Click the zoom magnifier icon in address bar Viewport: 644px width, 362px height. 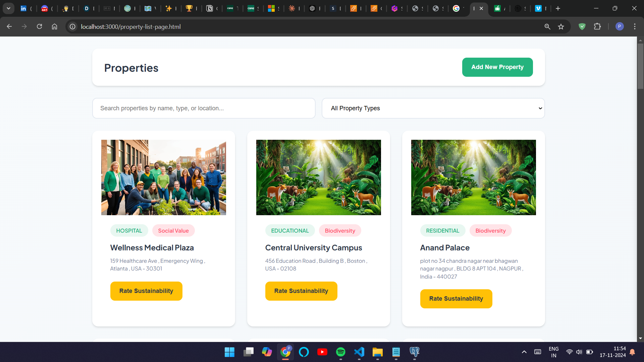tap(547, 26)
